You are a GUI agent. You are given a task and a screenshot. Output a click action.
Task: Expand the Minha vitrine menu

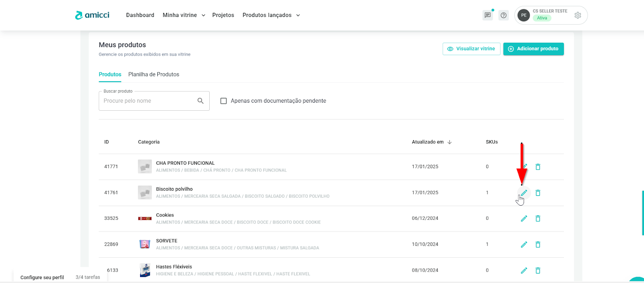tap(184, 15)
